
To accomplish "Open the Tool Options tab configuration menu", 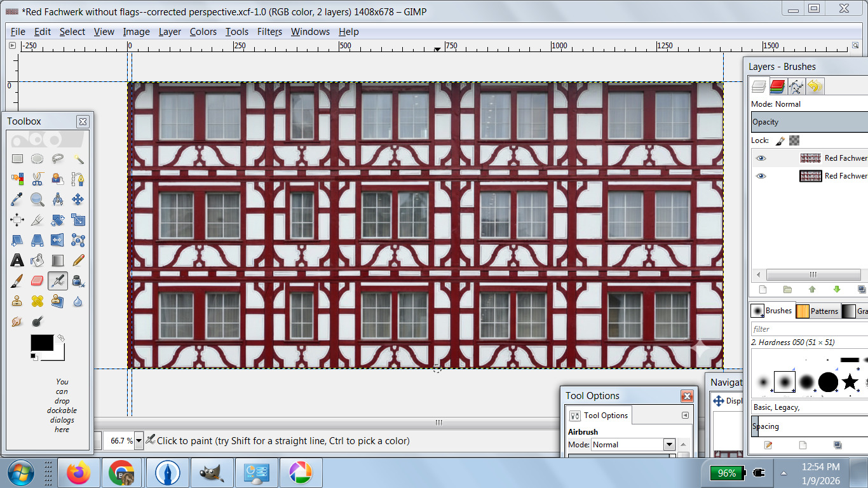I will 685,416.
